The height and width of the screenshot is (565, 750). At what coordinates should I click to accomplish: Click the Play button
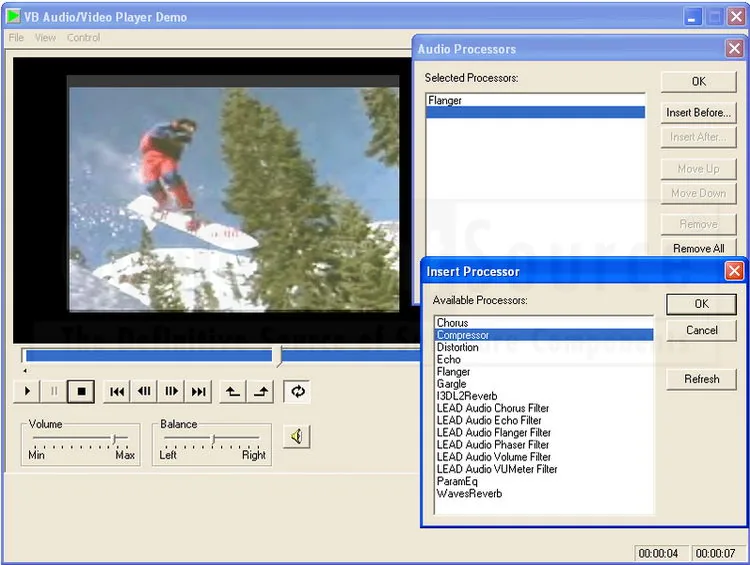pos(27,391)
